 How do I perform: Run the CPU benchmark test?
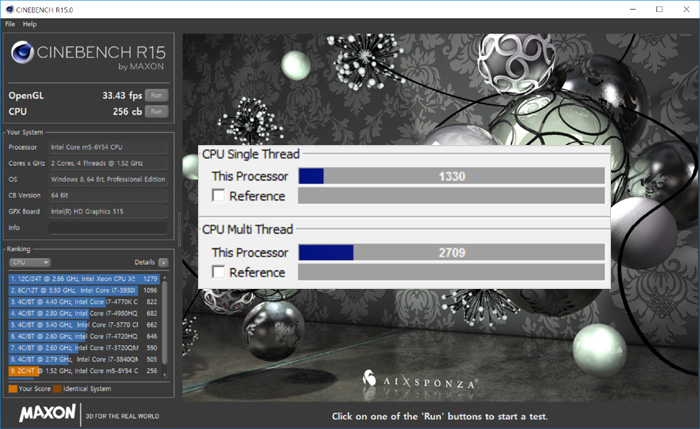point(156,112)
